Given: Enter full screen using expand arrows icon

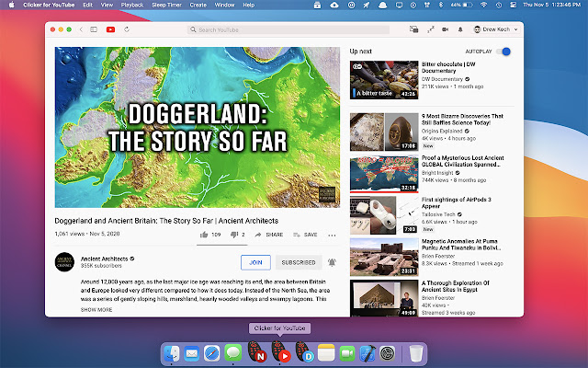Looking at the screenshot, I should point(431,29).
